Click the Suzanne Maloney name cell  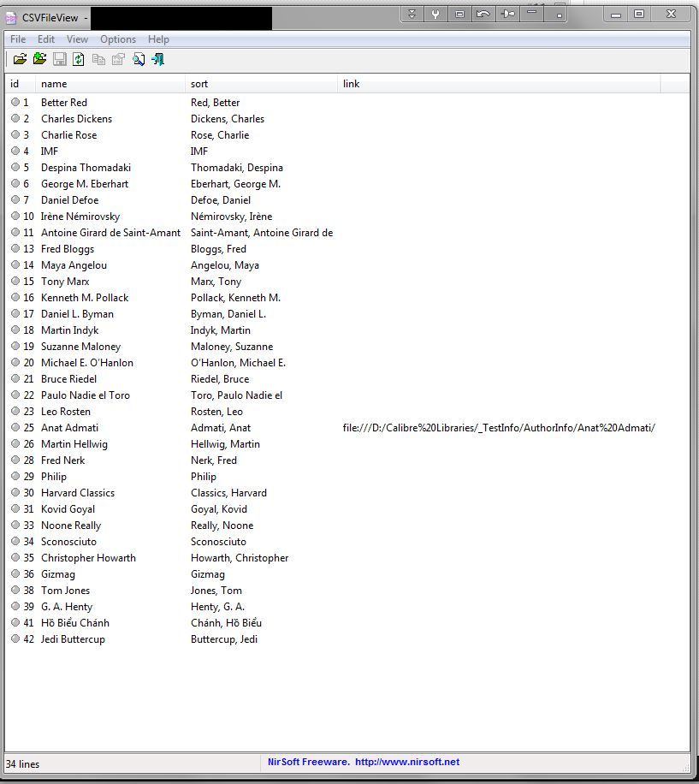click(x=81, y=346)
